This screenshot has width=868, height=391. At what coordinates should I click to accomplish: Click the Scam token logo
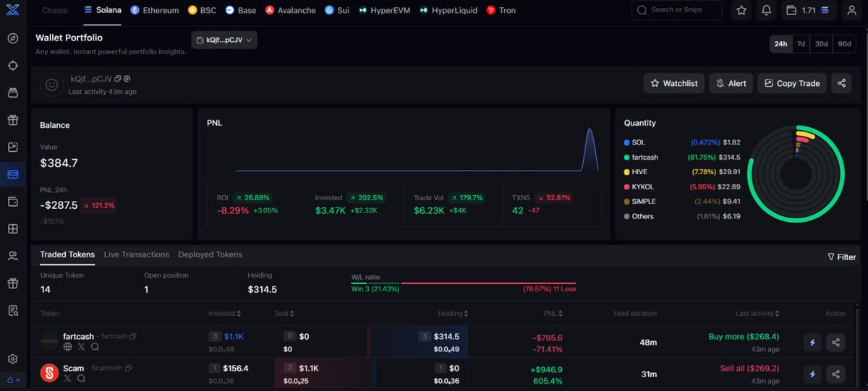pyautogui.click(x=49, y=373)
